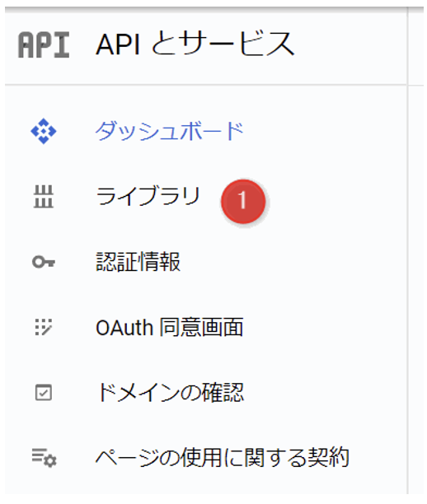
Task: Click the ライブラリ grid icon
Action: tap(44, 197)
